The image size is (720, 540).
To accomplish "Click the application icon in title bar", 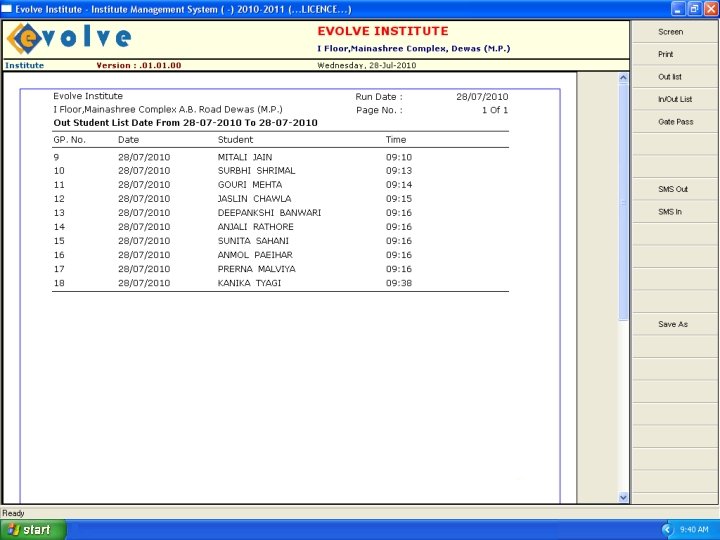I will click(6, 9).
